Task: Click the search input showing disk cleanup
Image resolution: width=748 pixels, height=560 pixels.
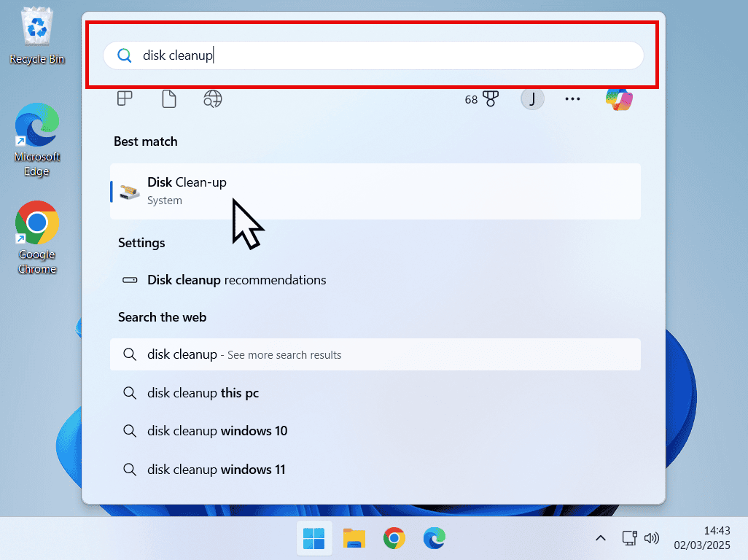Action: [x=375, y=55]
